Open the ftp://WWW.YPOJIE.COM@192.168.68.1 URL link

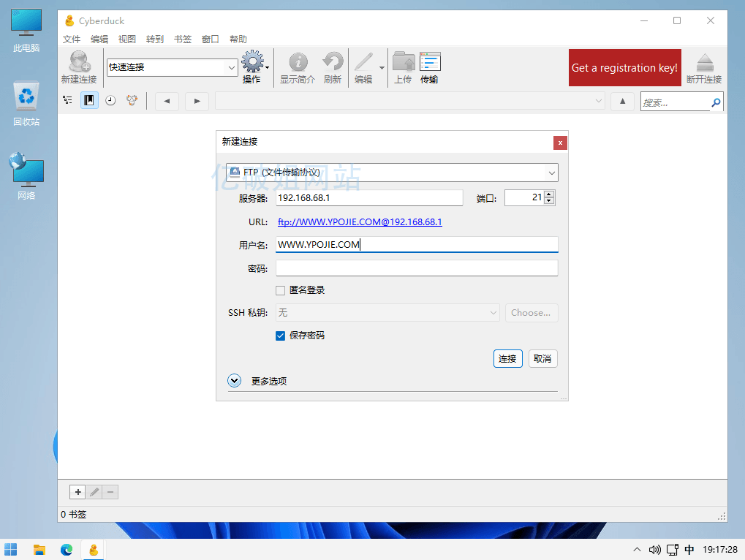(x=360, y=222)
